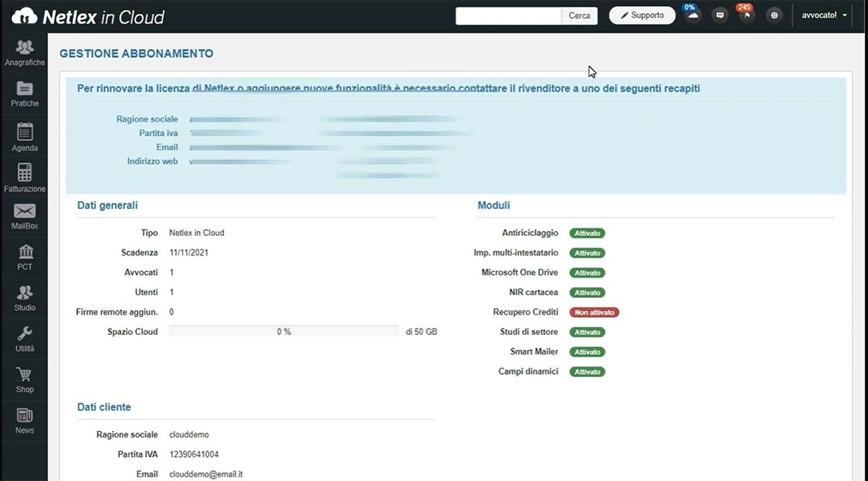Expand the avvocato1 user dropdown
Viewport: 868px width, 481px height.
coord(825,15)
